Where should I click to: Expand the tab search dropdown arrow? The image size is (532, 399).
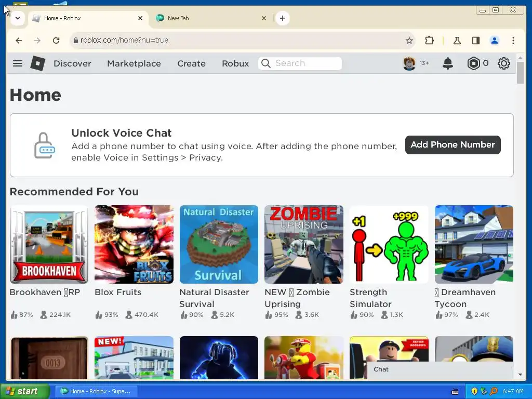pos(18,18)
